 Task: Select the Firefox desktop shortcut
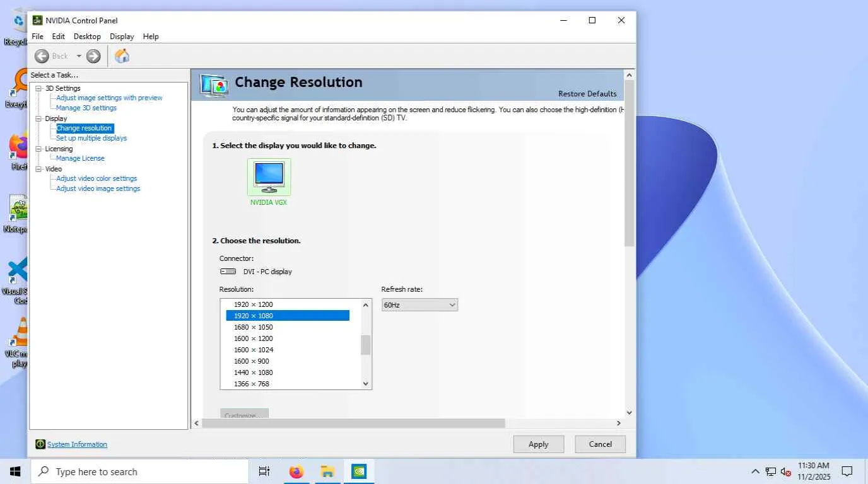click(x=18, y=151)
